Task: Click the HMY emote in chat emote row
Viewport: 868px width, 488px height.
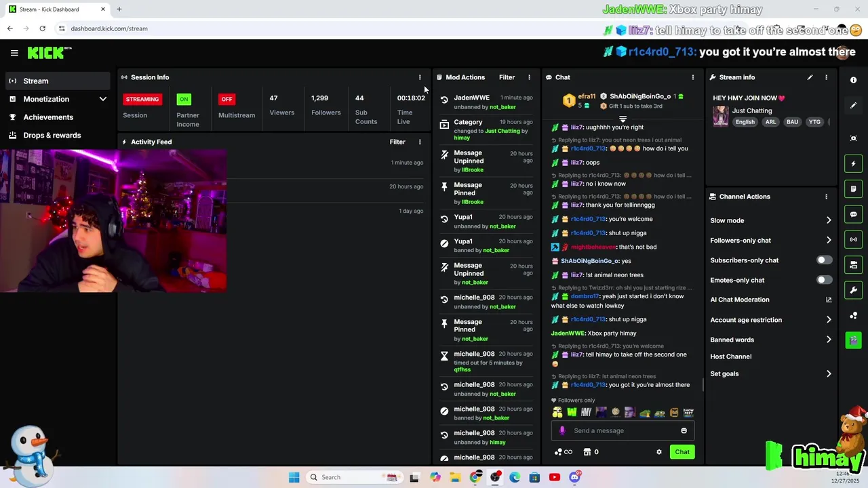Action: pos(587,412)
